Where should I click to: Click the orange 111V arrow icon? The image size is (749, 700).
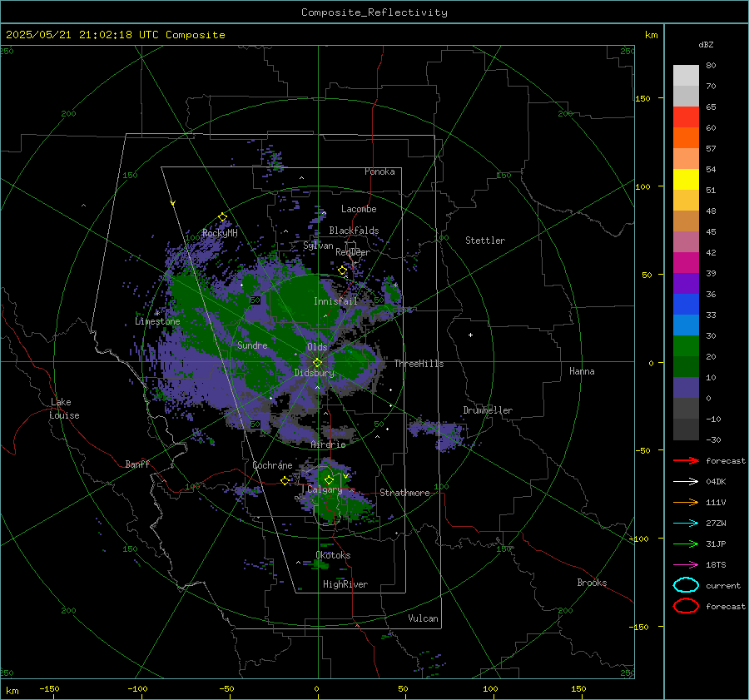point(686,502)
